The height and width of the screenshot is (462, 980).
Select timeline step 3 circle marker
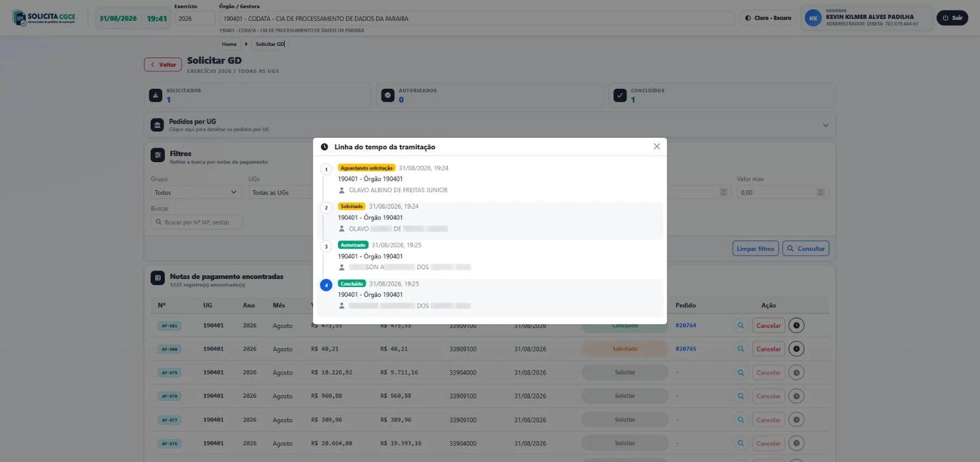tap(326, 247)
